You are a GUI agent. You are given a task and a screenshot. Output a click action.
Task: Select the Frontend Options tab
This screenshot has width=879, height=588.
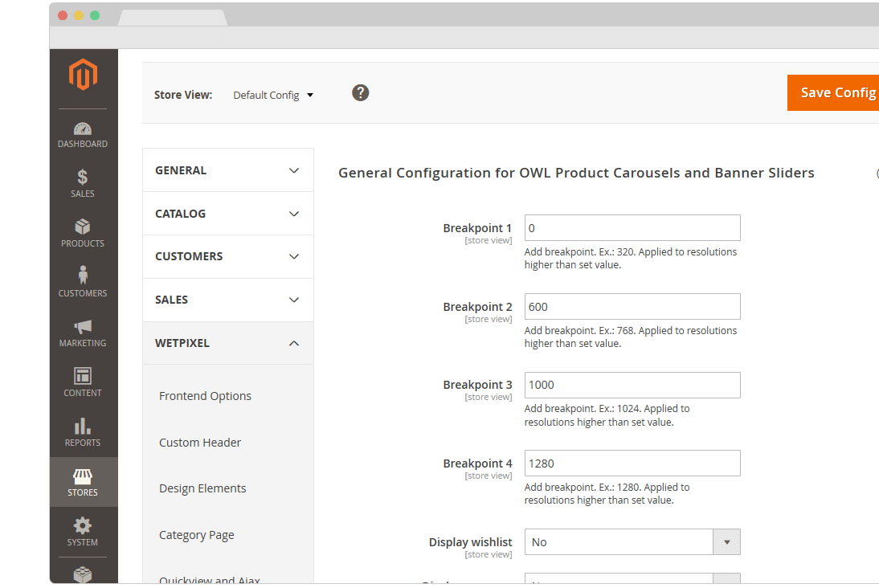click(205, 396)
